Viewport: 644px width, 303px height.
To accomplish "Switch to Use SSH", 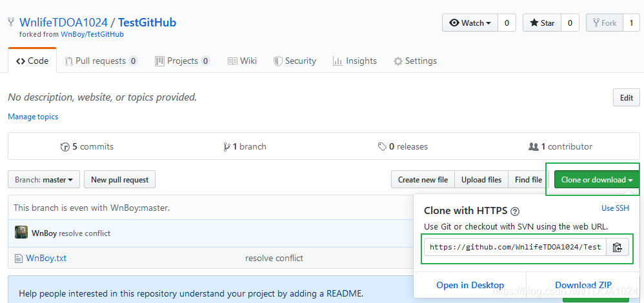I will (615, 208).
